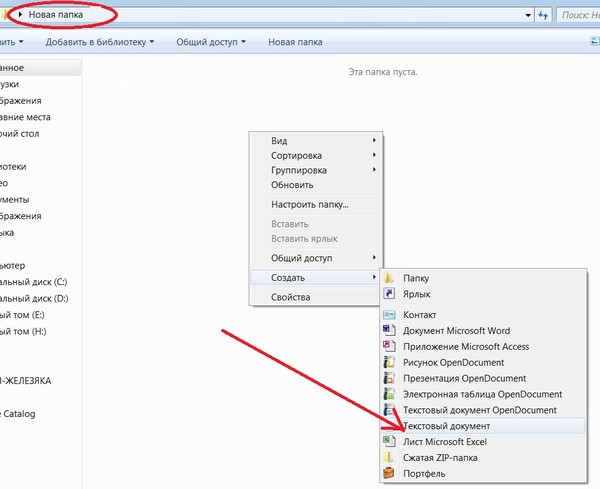
Task: Click the Новая папка toolbar button
Action: click(x=295, y=42)
